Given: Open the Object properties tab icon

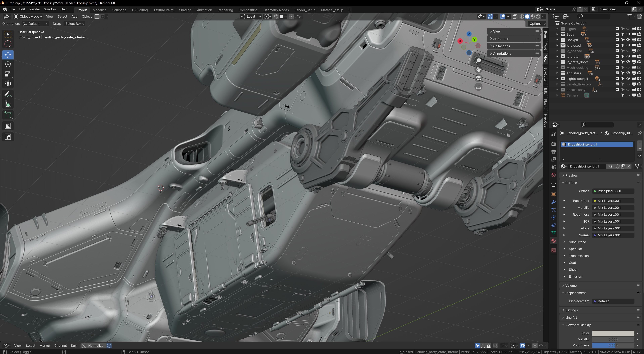Looking at the screenshot, I should pos(554,194).
